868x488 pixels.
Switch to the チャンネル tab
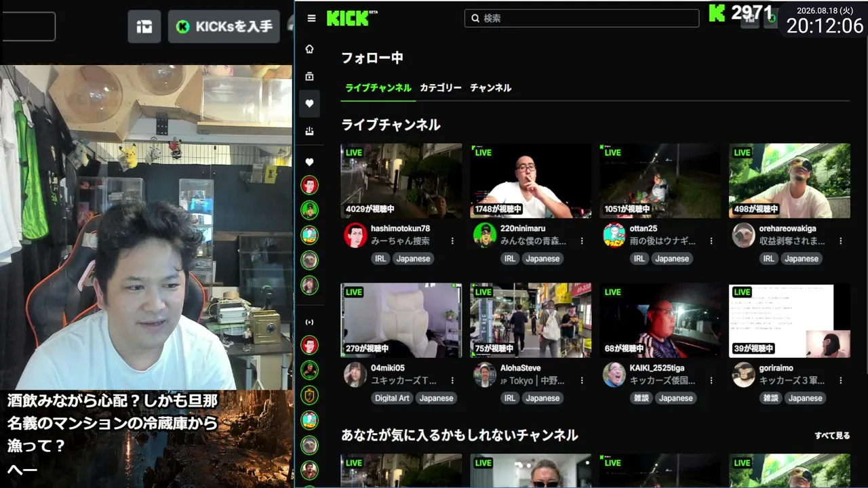pos(491,87)
